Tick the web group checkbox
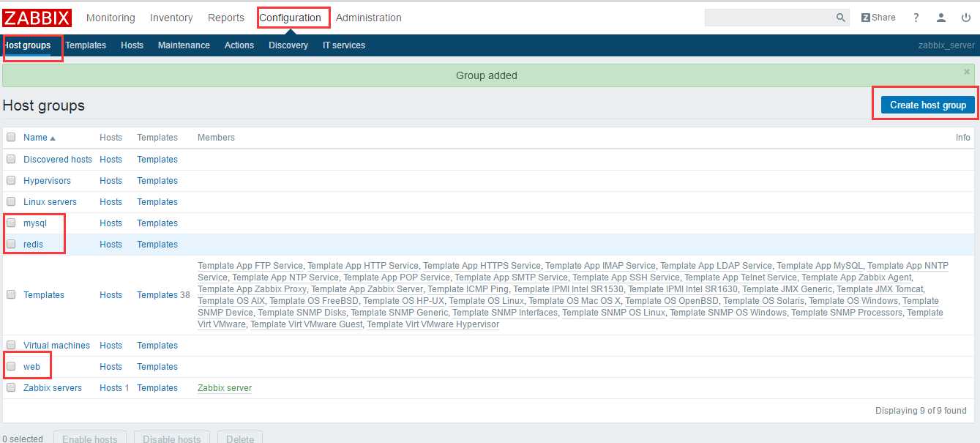The height and width of the screenshot is (443, 980). point(11,366)
